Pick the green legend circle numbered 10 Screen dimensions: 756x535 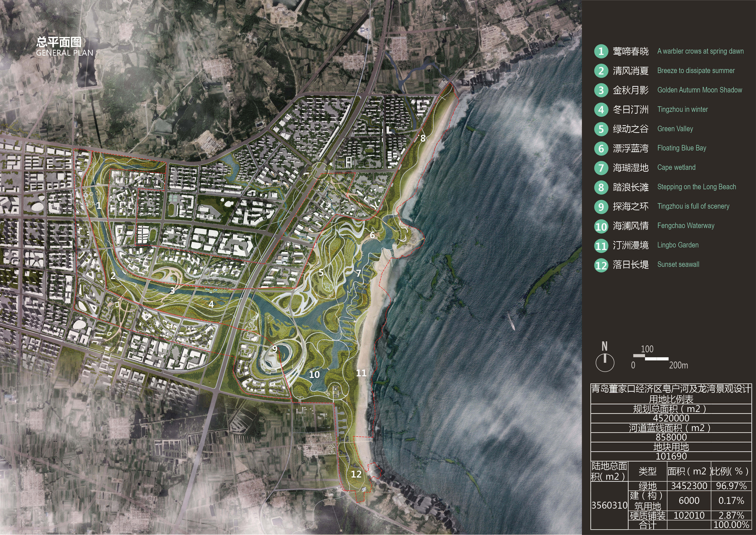click(x=601, y=226)
